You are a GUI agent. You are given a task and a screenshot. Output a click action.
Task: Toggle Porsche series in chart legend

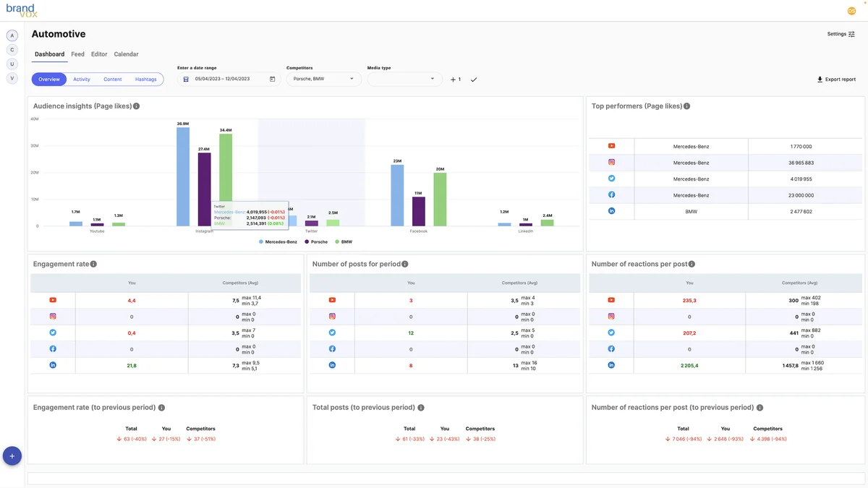pos(316,241)
